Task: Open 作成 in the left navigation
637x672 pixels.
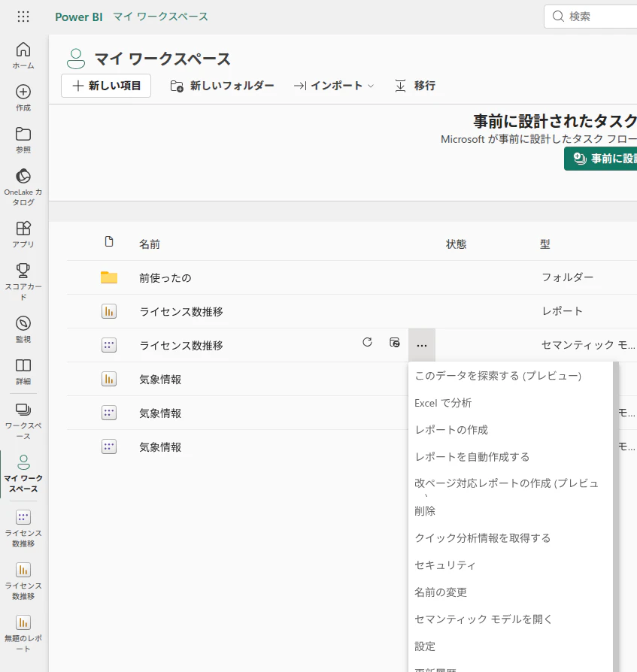Action: (23, 98)
